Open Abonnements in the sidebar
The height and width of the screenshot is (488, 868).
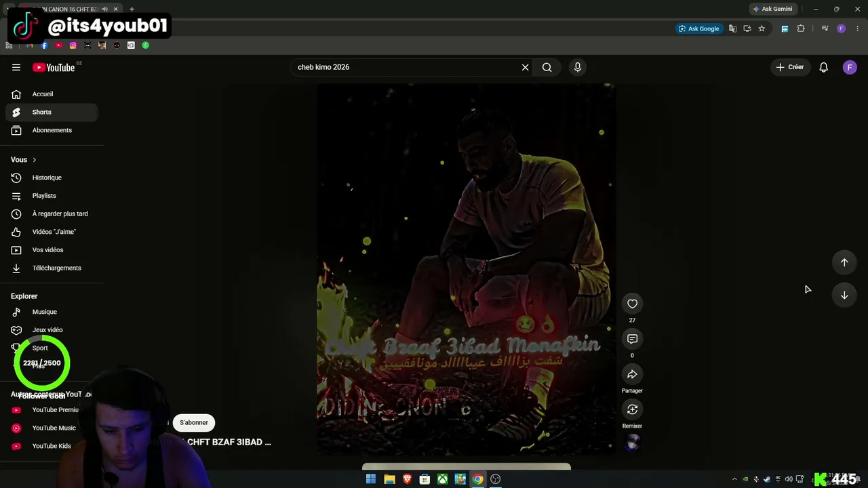pos(51,130)
